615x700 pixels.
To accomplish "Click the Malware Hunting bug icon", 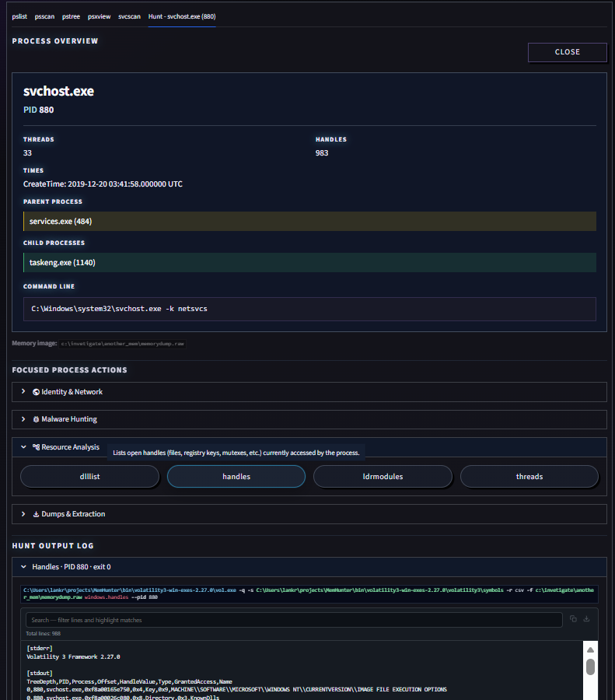I will pos(36,419).
